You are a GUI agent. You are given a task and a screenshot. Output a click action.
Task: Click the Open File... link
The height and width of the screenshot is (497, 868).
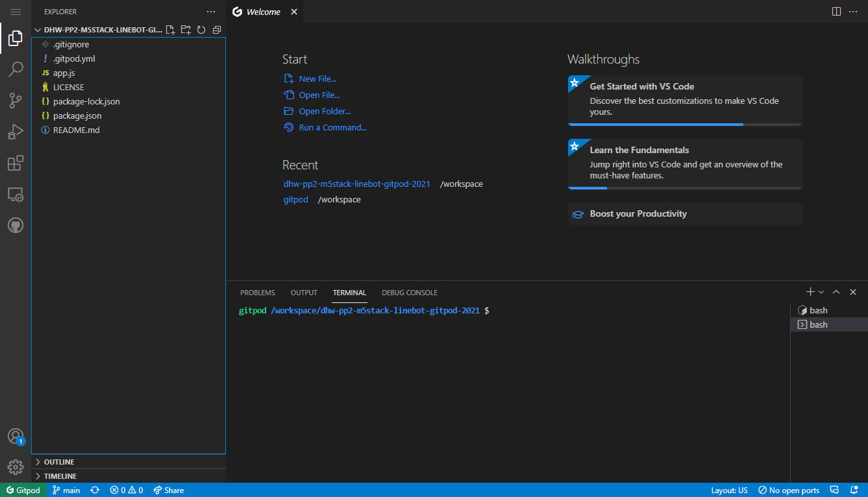point(319,95)
